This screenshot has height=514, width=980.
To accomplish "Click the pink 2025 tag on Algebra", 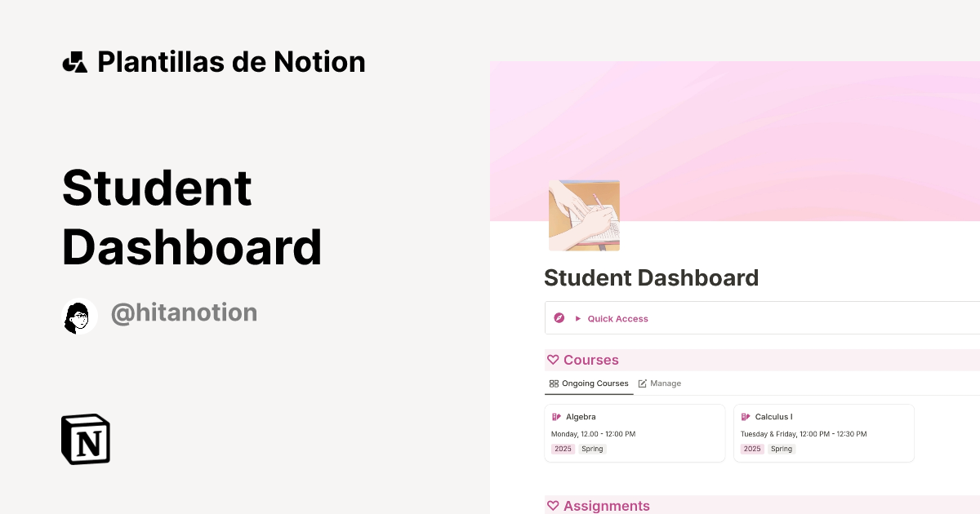I will 563,448.
